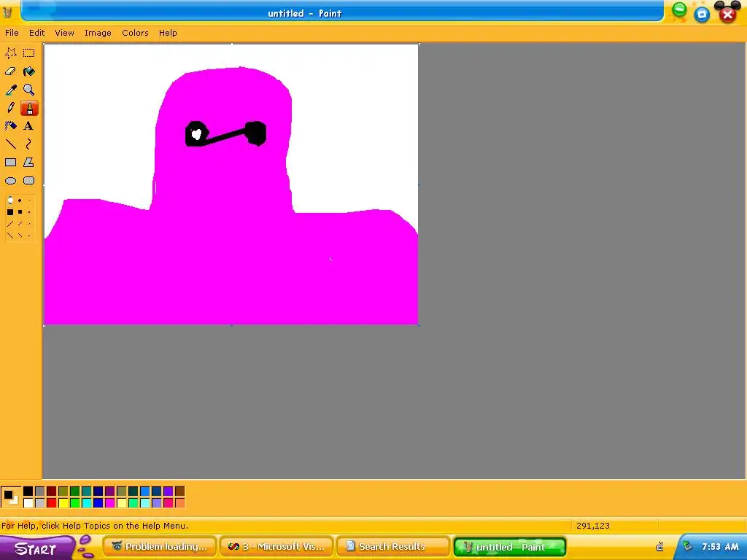Choose the navy blue color swatch
Viewport: 747px width, 560px height.
[98, 491]
